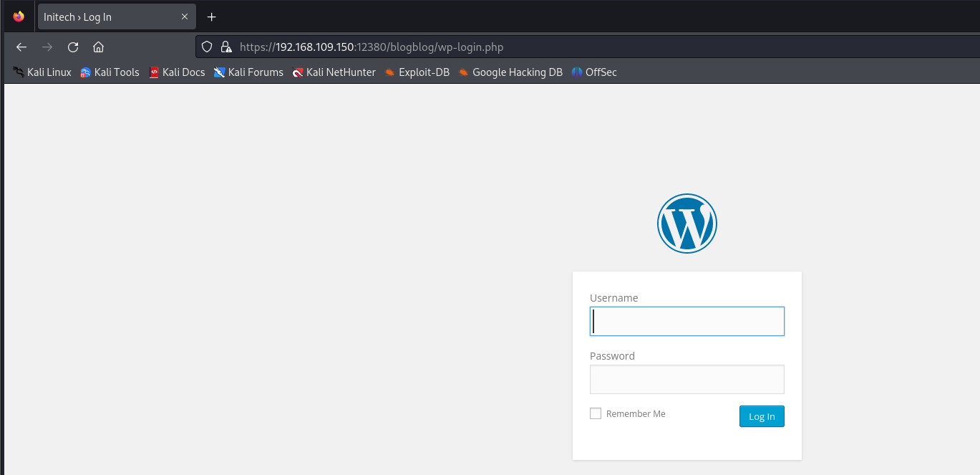This screenshot has height=475, width=980.
Task: Click the padlock connection security icon
Action: pos(226,47)
